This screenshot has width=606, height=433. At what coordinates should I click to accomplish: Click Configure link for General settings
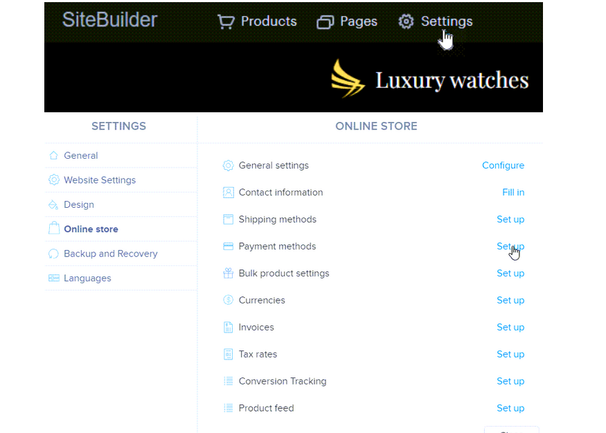coord(502,166)
